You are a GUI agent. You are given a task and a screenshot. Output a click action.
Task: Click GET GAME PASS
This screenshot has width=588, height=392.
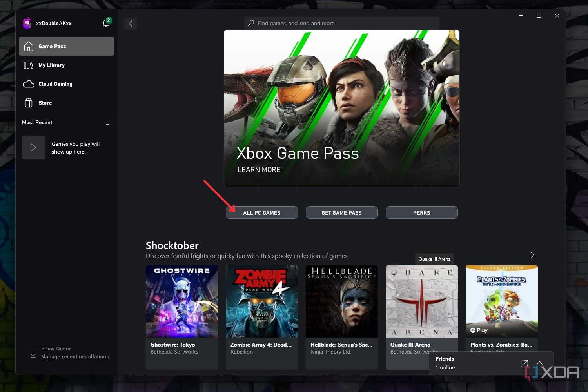pos(341,212)
